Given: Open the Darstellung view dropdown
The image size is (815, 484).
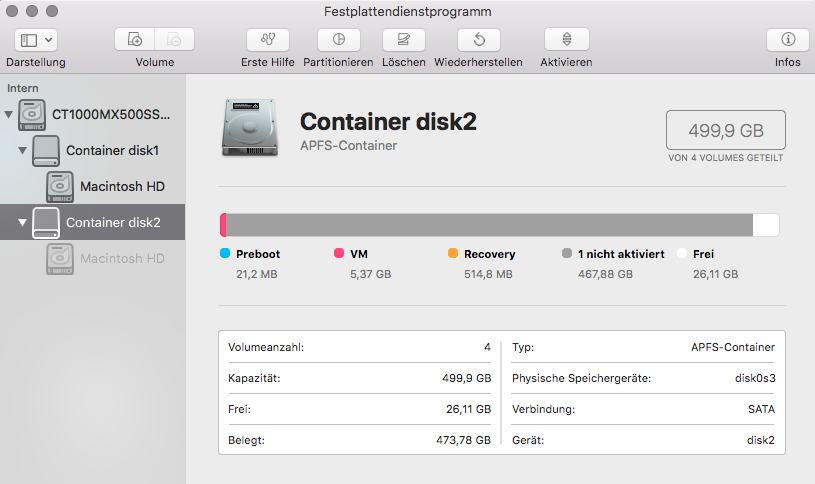Looking at the screenshot, I should [36, 40].
